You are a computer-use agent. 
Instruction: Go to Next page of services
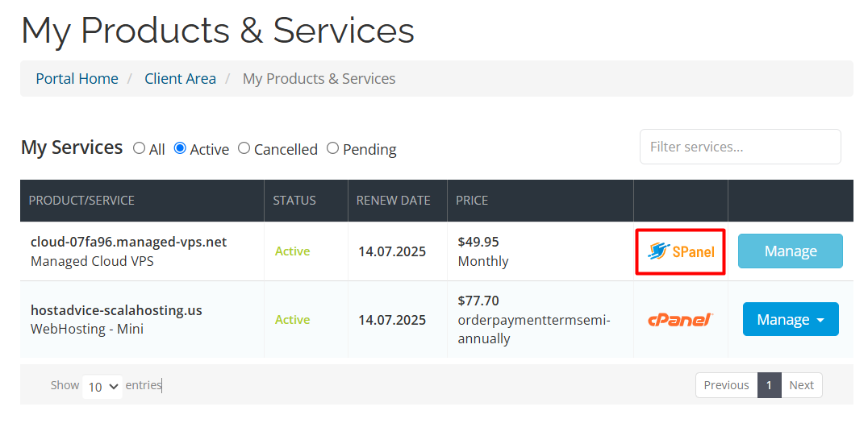802,385
